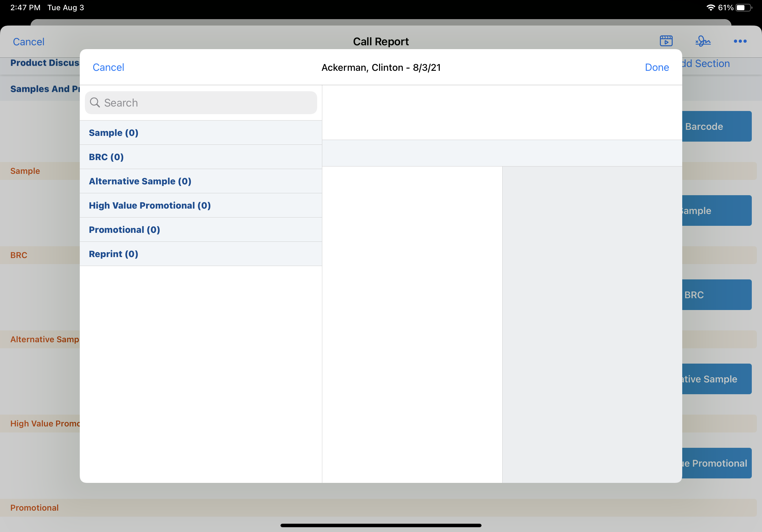762x532 pixels.
Task: Cancel the Call Report
Action: (28, 42)
